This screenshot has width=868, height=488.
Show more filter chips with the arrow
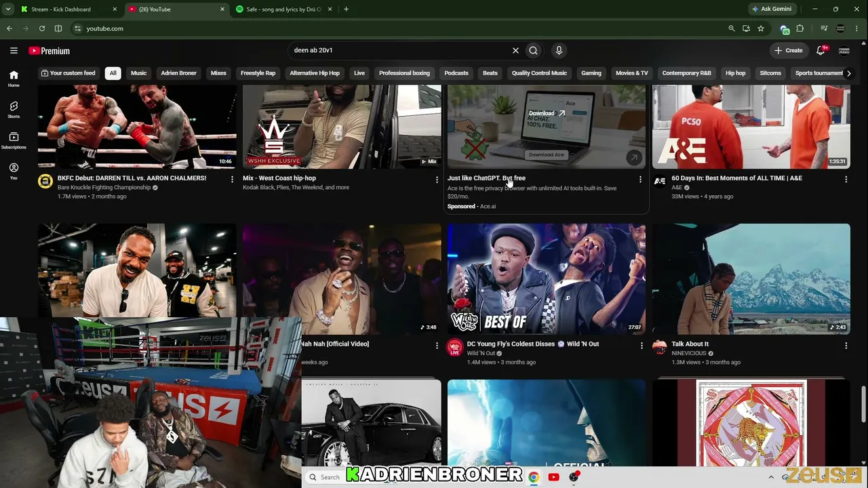click(x=848, y=73)
